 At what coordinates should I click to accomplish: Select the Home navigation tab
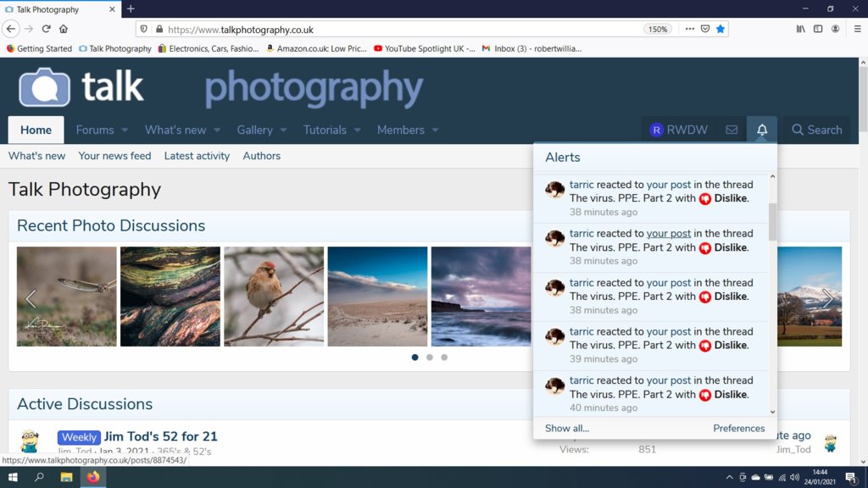(36, 130)
